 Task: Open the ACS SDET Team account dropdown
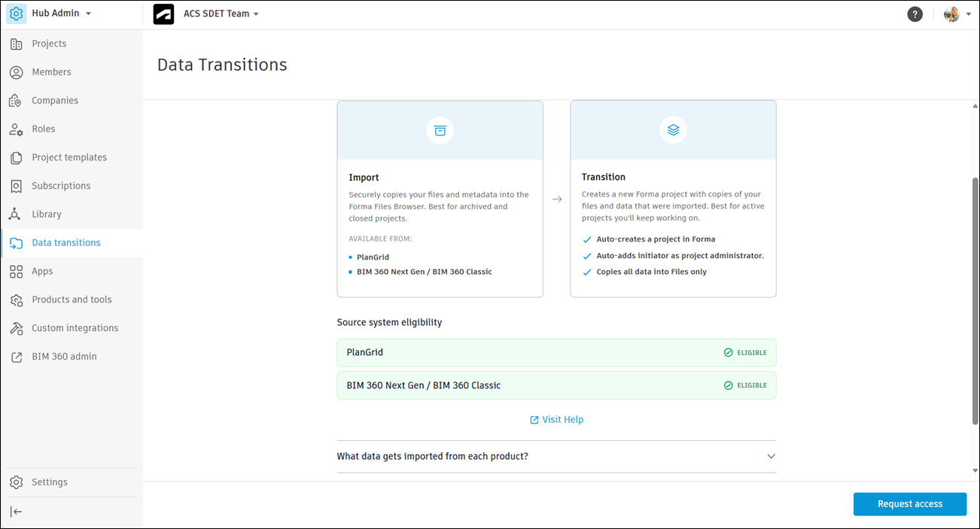click(221, 14)
